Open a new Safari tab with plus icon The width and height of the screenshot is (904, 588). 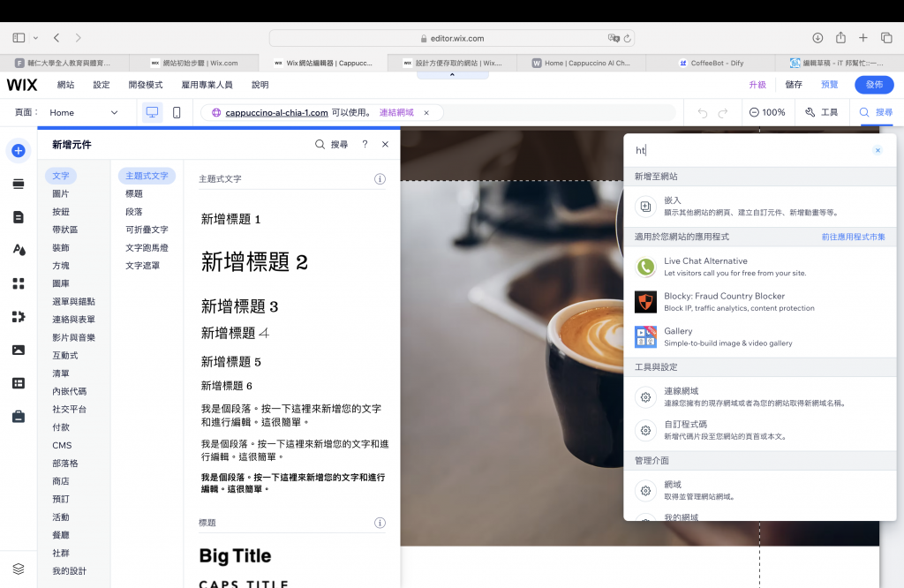(863, 38)
